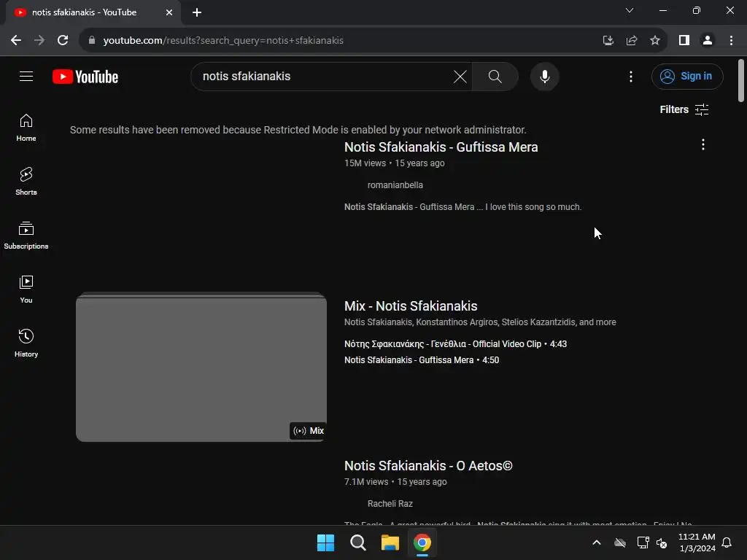Open Shorts from the sidebar
Screen dimensions: 747x560
pos(26,182)
